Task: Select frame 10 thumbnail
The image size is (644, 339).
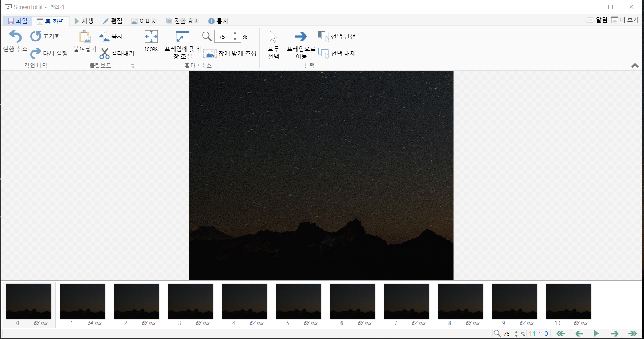Action: pyautogui.click(x=569, y=301)
